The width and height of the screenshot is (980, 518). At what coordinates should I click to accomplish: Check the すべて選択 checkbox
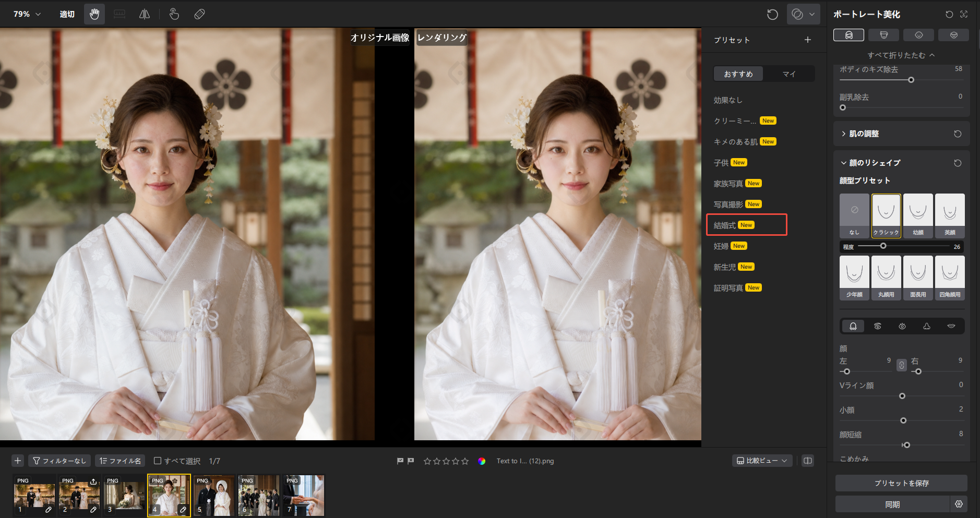(x=158, y=461)
